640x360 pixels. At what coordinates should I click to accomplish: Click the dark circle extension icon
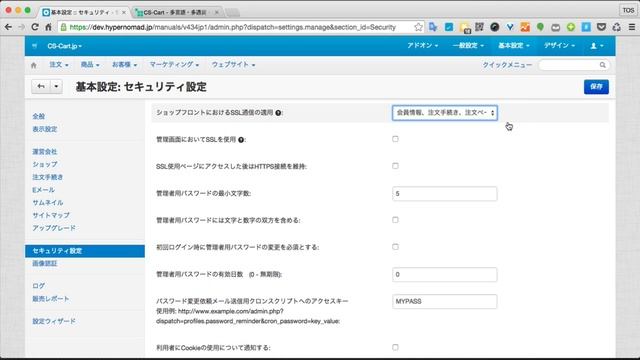494,27
